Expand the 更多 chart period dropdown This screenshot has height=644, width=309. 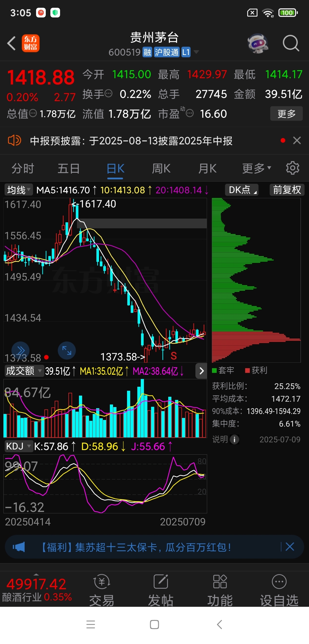tap(256, 168)
